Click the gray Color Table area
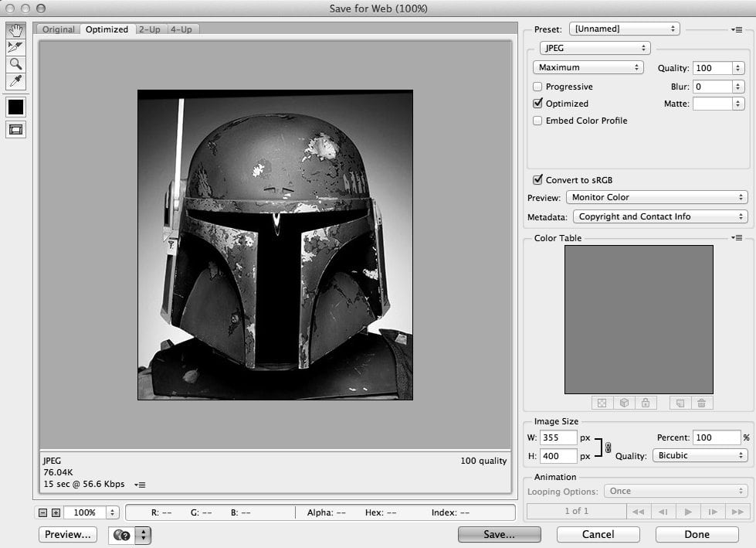756x548 pixels. (x=639, y=319)
